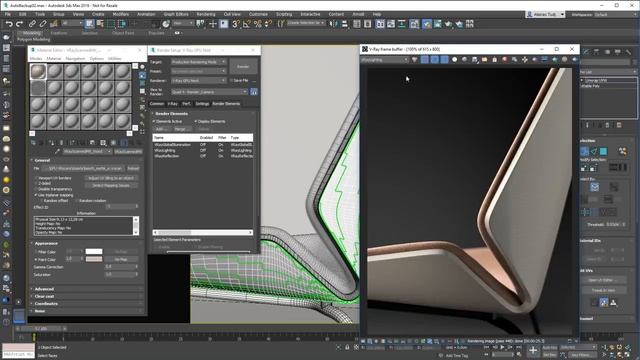Click the eyedropper pick material icon
The image size is (640, 360).
pos(58,151)
